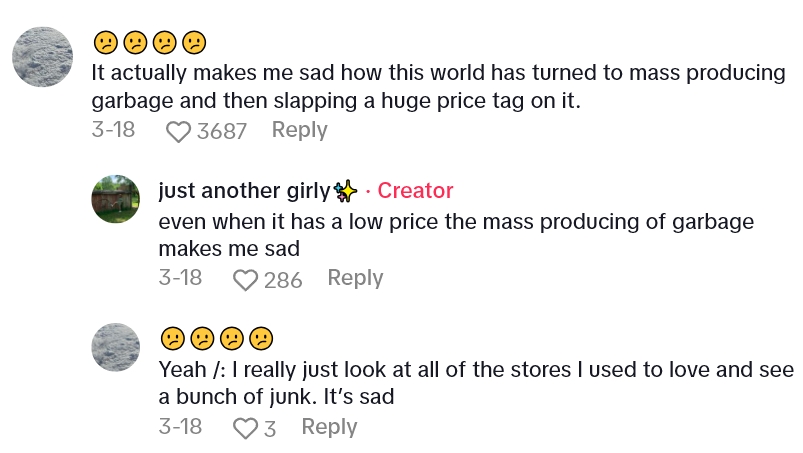Like the bottom reply with 3 likes
This screenshot has width=803, height=453.
click(245, 428)
